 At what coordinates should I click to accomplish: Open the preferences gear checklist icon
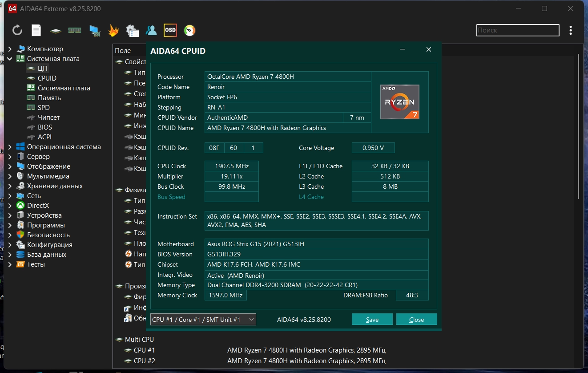click(133, 30)
